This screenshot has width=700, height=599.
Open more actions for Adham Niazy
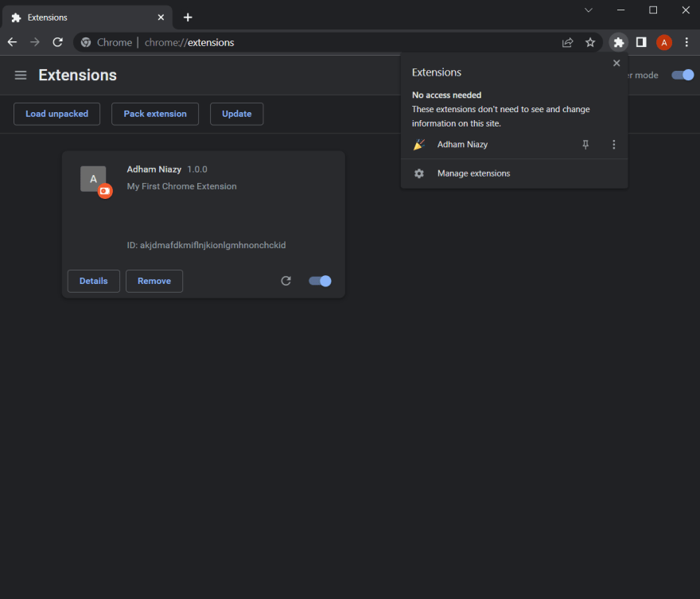[614, 144]
